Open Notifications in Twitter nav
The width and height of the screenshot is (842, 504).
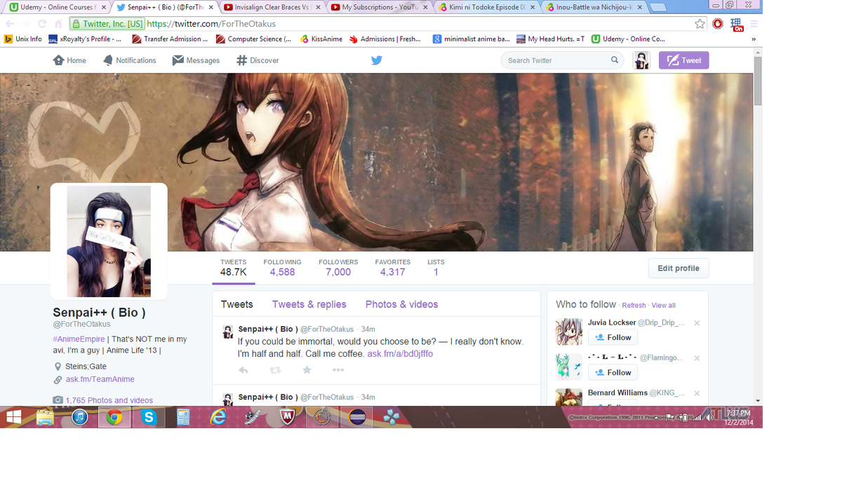[129, 60]
